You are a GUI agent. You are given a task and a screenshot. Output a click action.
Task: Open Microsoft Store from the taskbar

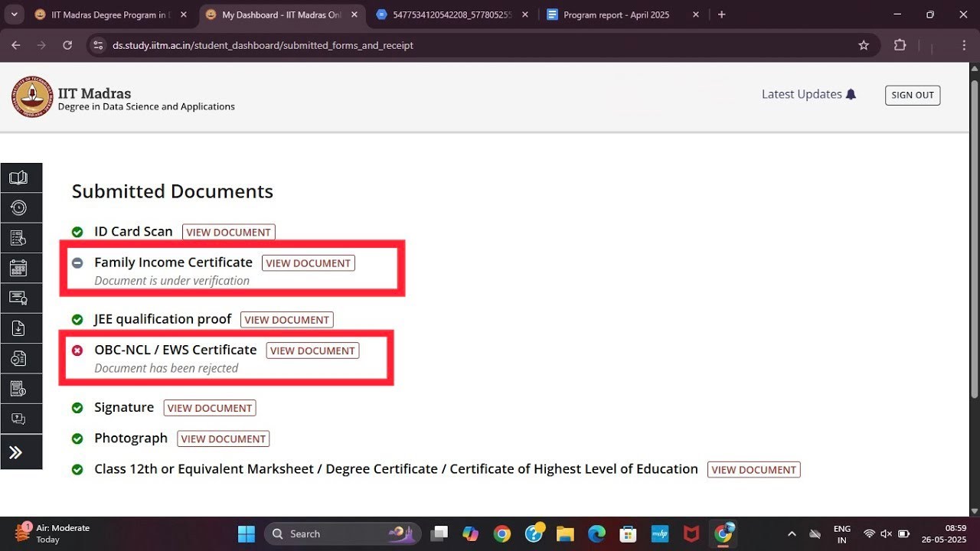[628, 533]
